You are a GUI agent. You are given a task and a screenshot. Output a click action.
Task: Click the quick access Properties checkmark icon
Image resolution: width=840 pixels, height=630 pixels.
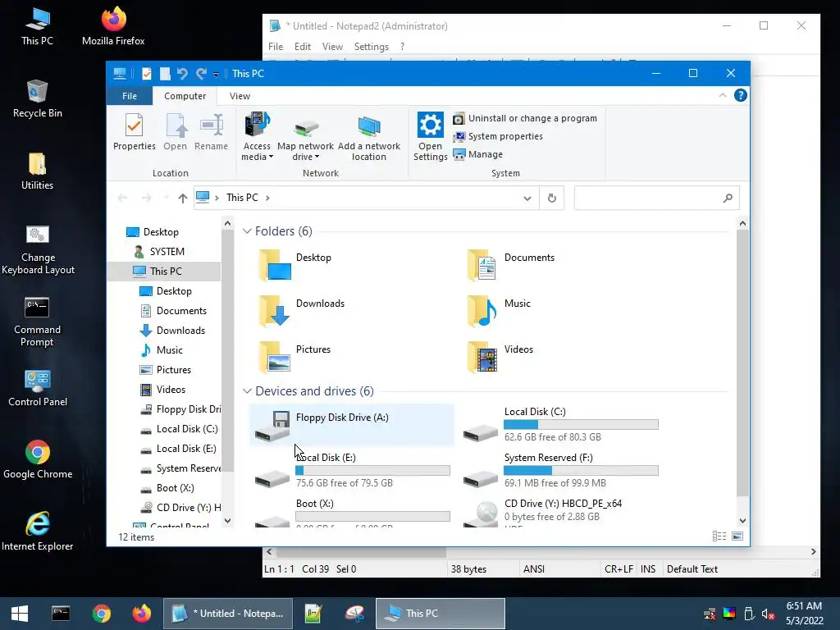click(x=146, y=73)
